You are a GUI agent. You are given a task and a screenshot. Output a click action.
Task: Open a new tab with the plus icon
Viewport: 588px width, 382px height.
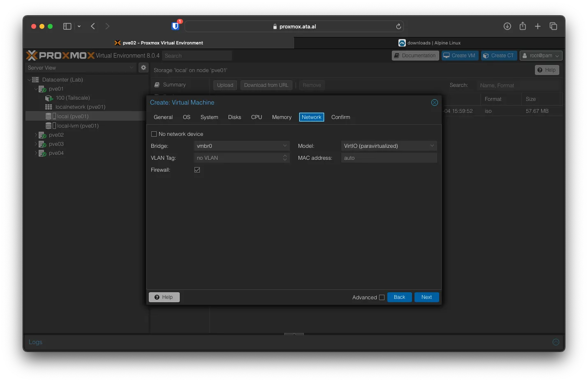click(538, 26)
